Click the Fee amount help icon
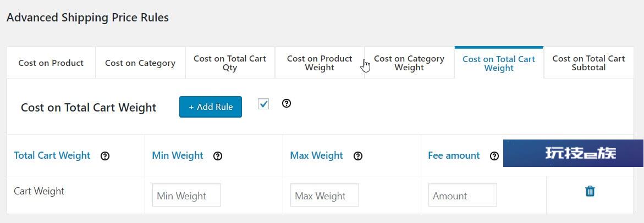Screen dimensions: 644x223 tap(494, 156)
